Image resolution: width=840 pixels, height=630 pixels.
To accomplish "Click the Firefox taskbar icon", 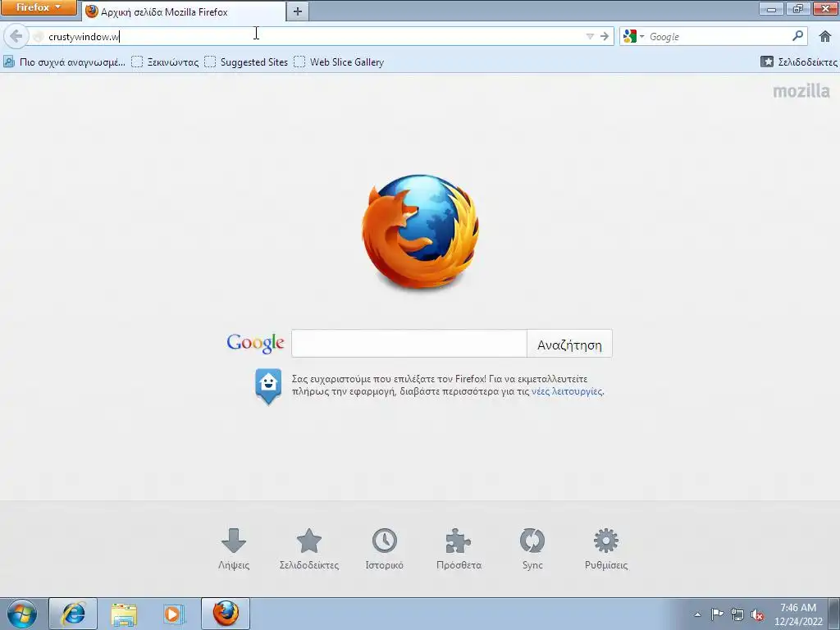I will (x=226, y=614).
